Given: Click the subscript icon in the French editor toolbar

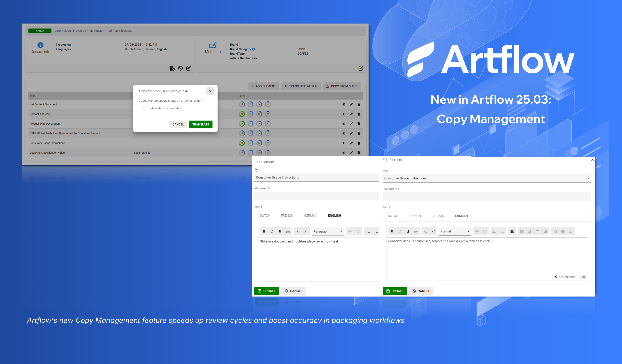Looking at the screenshot, I should point(425,231).
